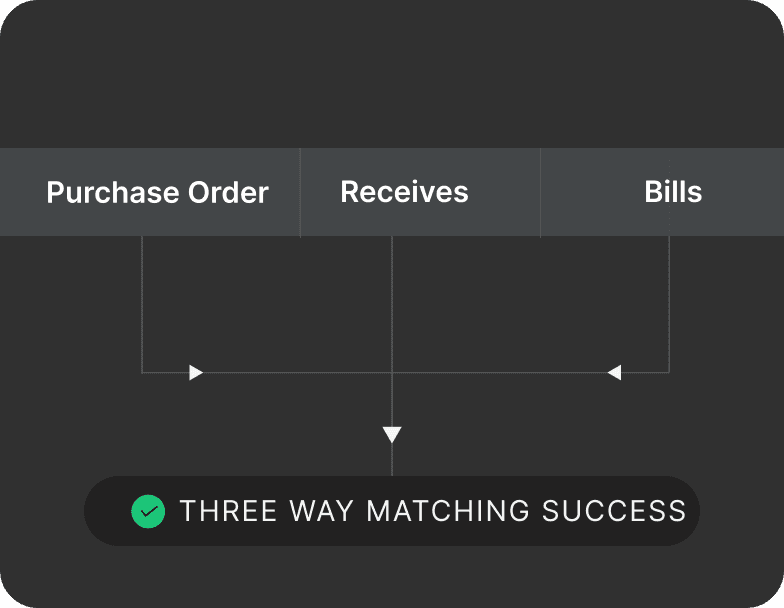Click the vertical line below Bills

(669, 300)
